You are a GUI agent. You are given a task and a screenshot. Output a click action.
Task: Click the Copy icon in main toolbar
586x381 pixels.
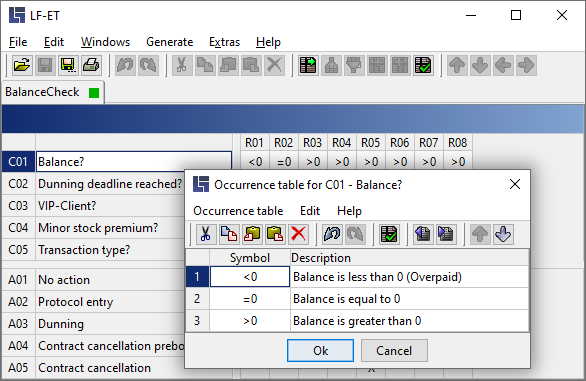(205, 65)
